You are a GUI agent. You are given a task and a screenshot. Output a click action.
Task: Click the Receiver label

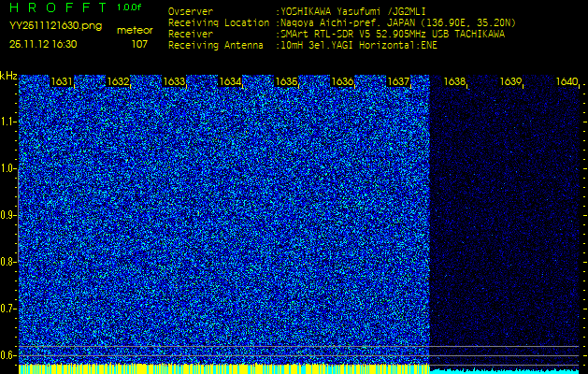point(191,35)
